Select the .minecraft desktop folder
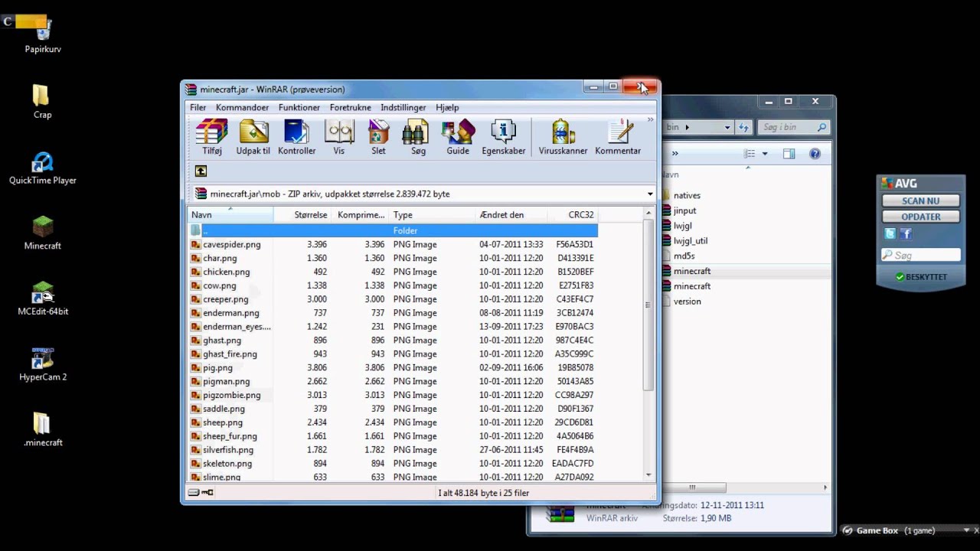 coord(43,430)
